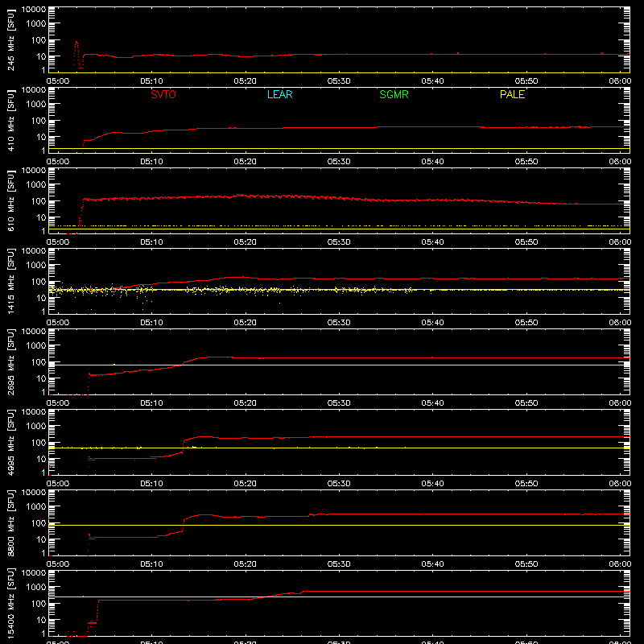644x644 pixels.
Task: Click 06:00 tick label under 245 MHz panel
Action: tap(620, 81)
